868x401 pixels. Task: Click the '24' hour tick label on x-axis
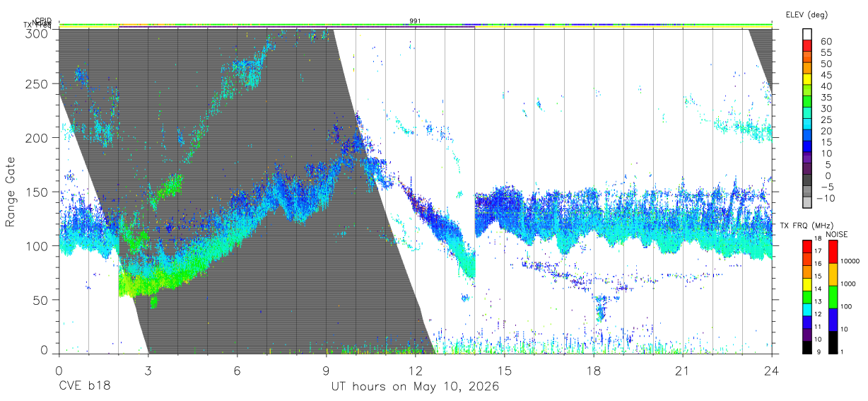[x=772, y=371]
